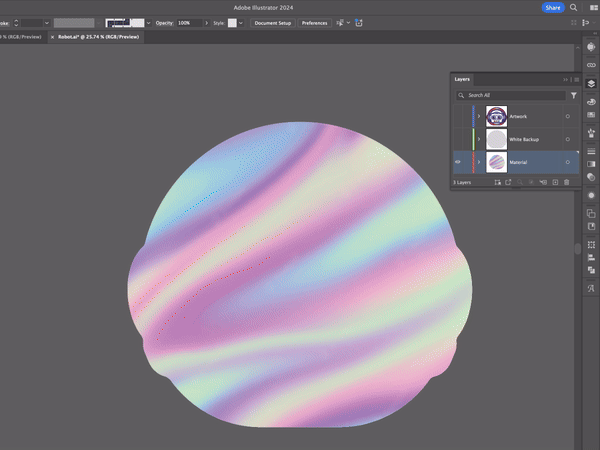600x450 pixels.
Task: Open the Style dropdown arrow
Action: click(x=241, y=23)
